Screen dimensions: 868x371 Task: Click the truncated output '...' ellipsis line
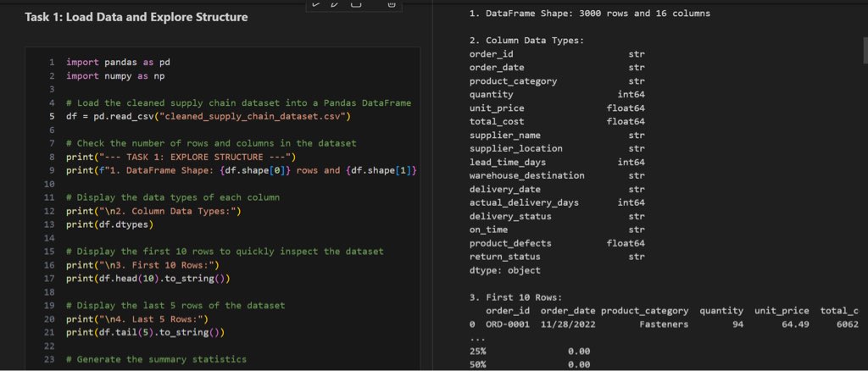click(x=477, y=339)
